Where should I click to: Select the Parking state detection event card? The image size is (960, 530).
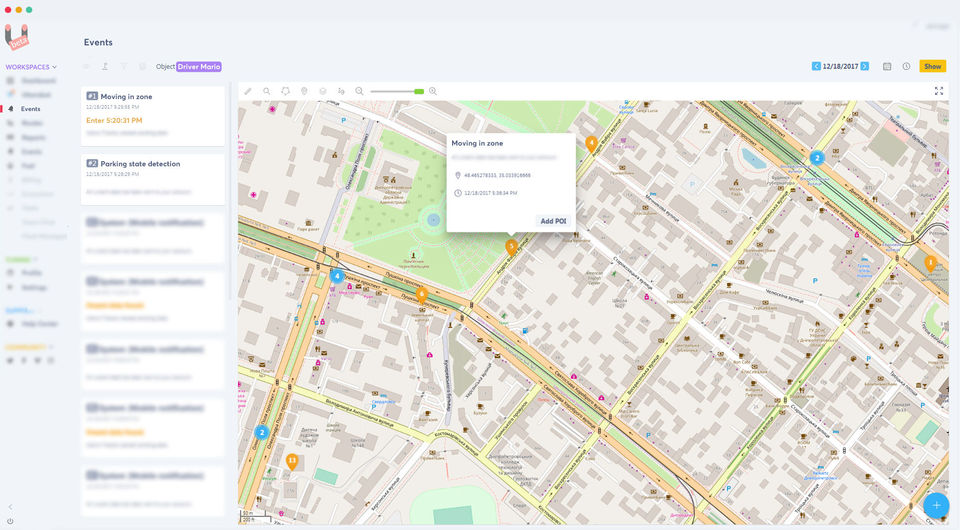coord(153,179)
